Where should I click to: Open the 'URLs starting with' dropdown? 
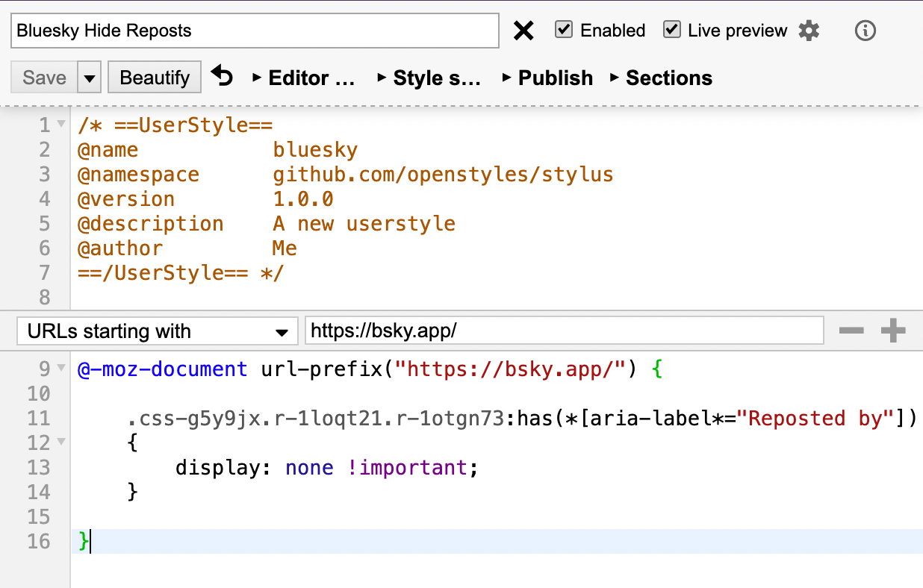coord(156,331)
